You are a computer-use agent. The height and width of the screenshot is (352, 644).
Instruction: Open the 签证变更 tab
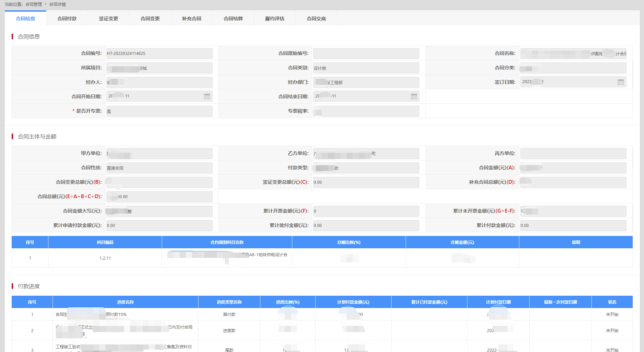click(109, 19)
